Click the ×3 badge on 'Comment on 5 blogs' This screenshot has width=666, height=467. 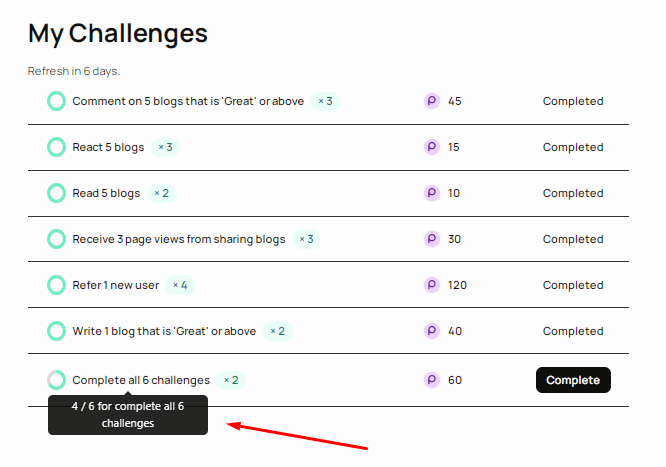click(x=325, y=101)
